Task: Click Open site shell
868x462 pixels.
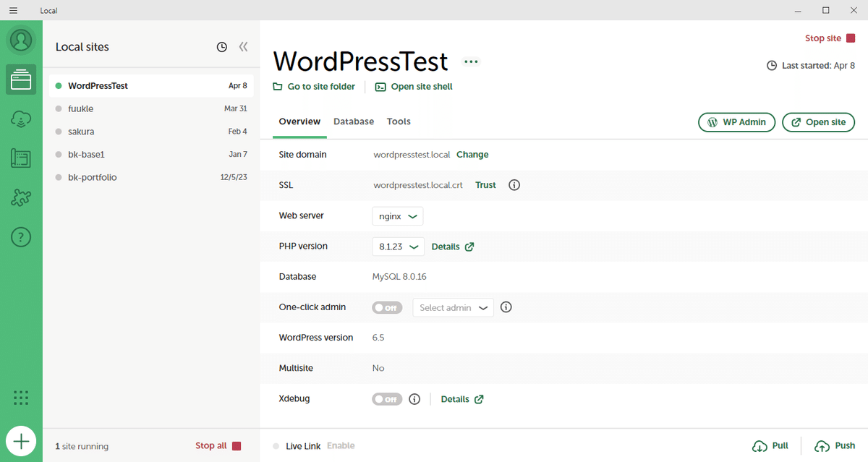Action: click(414, 87)
